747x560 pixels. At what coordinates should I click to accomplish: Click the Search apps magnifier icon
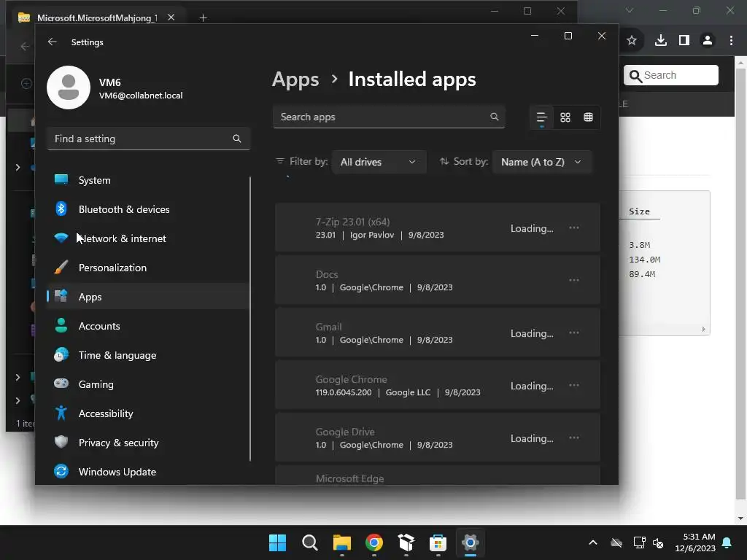tap(495, 117)
